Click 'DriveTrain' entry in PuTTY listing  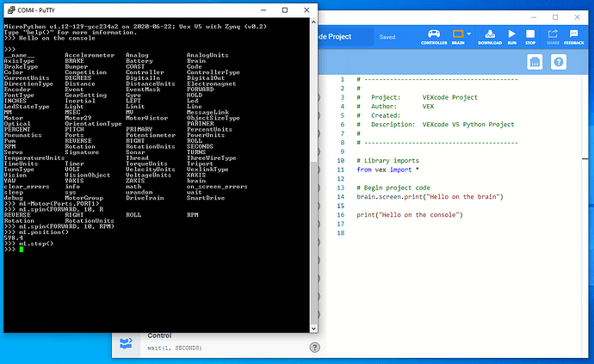tap(145, 198)
